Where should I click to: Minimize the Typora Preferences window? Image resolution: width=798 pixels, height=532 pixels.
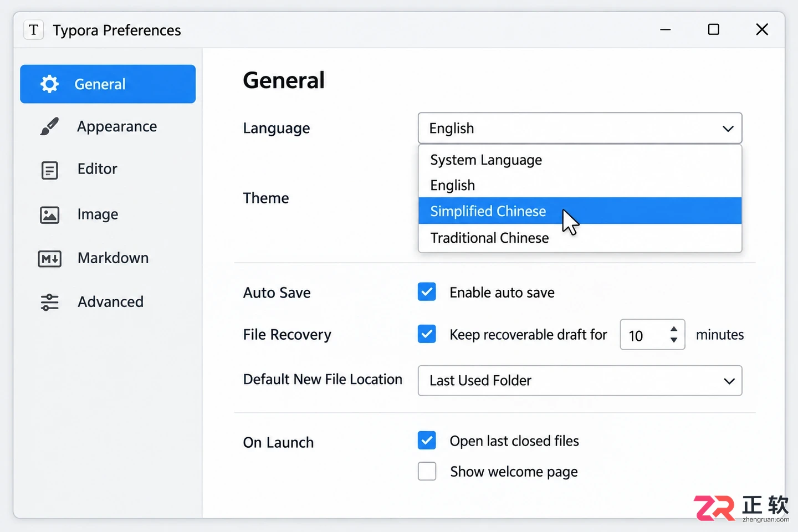tap(666, 29)
